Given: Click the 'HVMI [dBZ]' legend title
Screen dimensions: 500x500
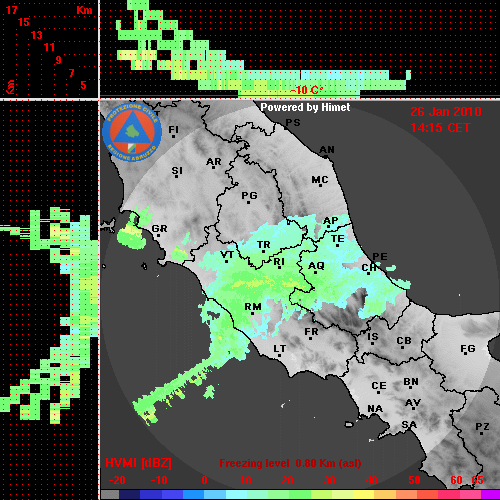Looking at the screenshot, I should 138,463.
